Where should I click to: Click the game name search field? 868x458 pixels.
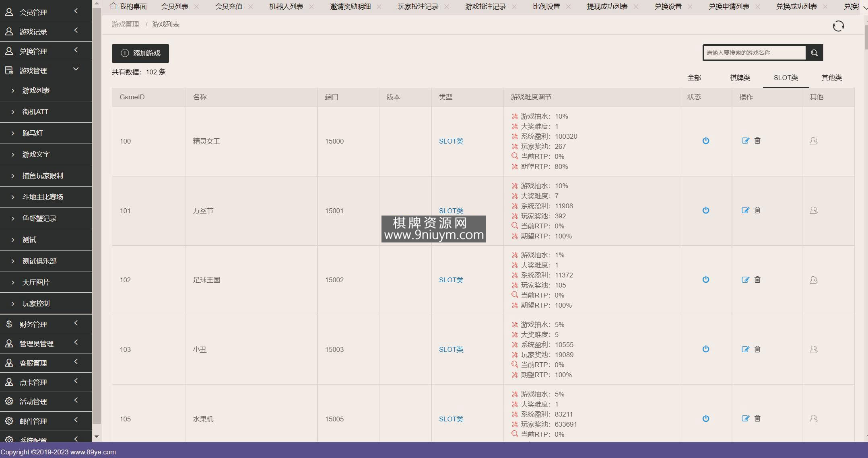(754, 53)
